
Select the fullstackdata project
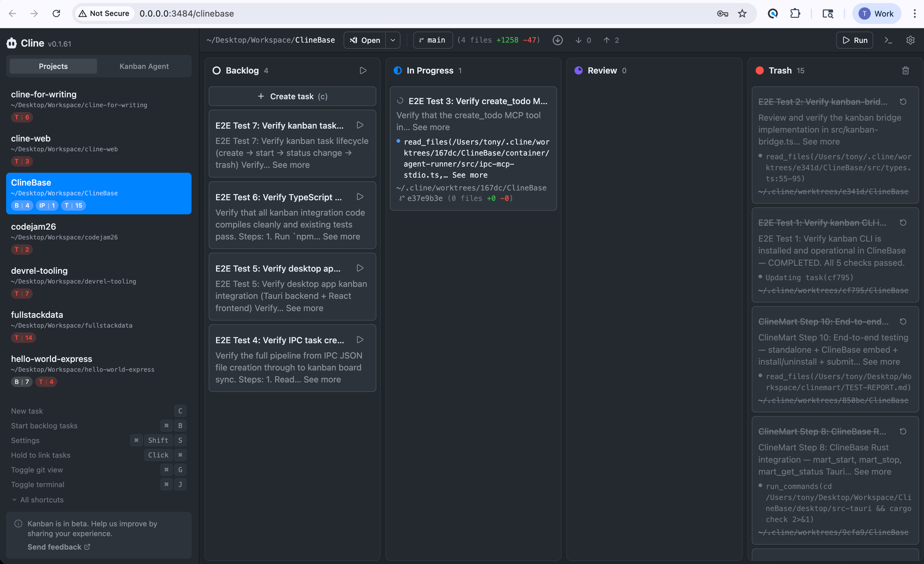[x=37, y=315]
